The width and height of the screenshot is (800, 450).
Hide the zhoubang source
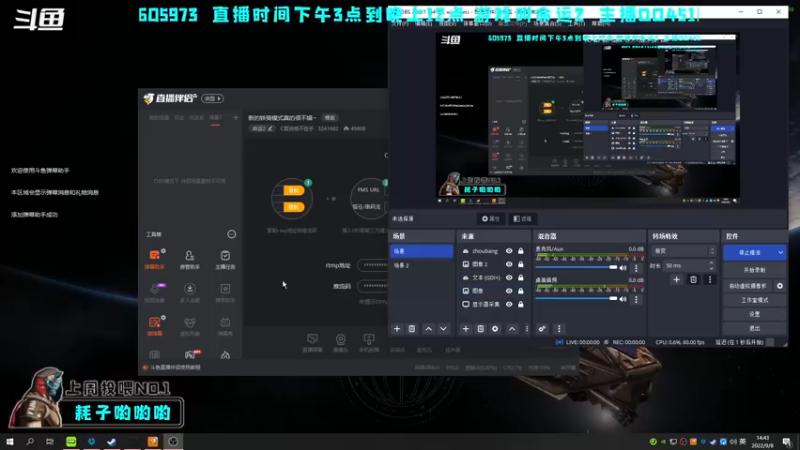pyautogui.click(x=509, y=251)
